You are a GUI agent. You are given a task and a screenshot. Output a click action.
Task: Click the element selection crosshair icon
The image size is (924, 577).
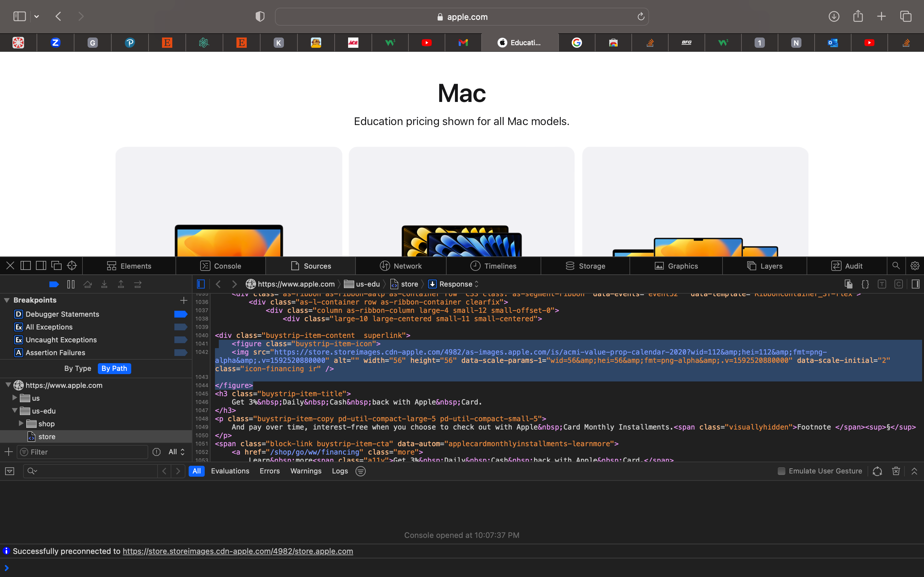72,266
